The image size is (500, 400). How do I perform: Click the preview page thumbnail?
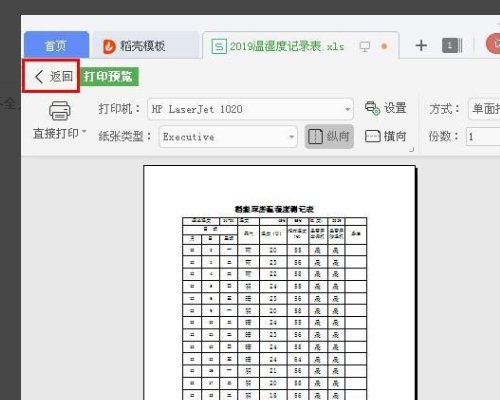280,283
